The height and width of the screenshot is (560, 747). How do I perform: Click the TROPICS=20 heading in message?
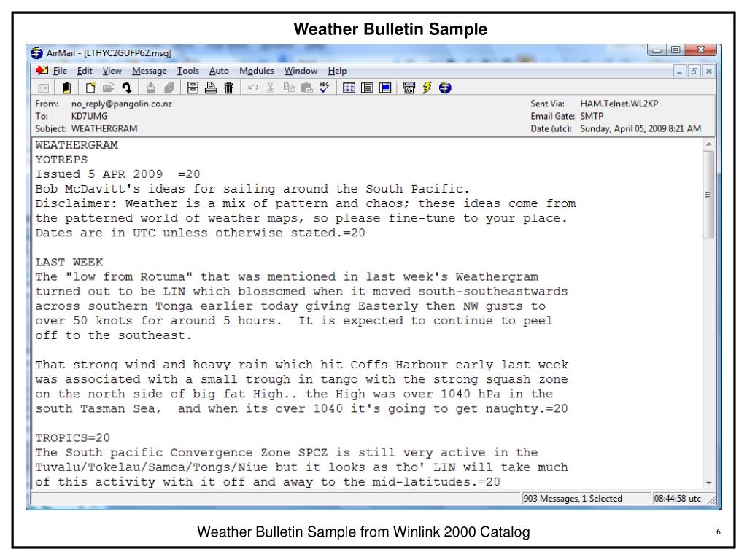(72, 438)
